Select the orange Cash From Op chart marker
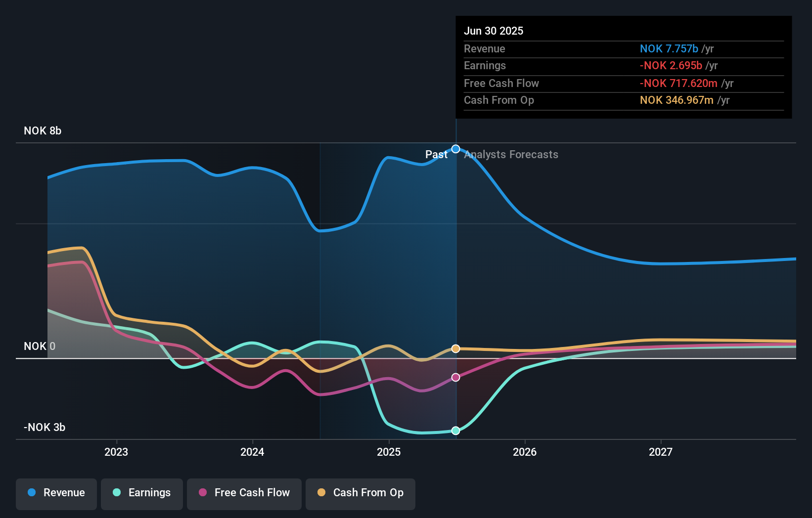Image resolution: width=812 pixels, height=518 pixels. tap(455, 348)
